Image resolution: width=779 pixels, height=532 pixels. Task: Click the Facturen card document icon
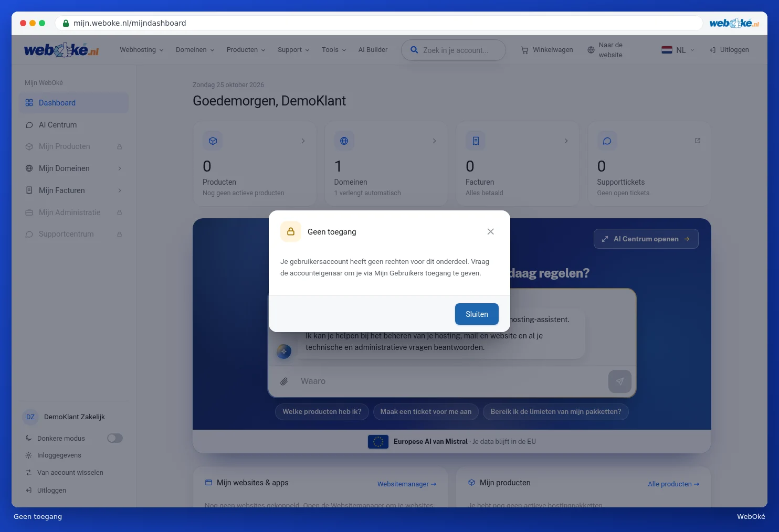476,141
